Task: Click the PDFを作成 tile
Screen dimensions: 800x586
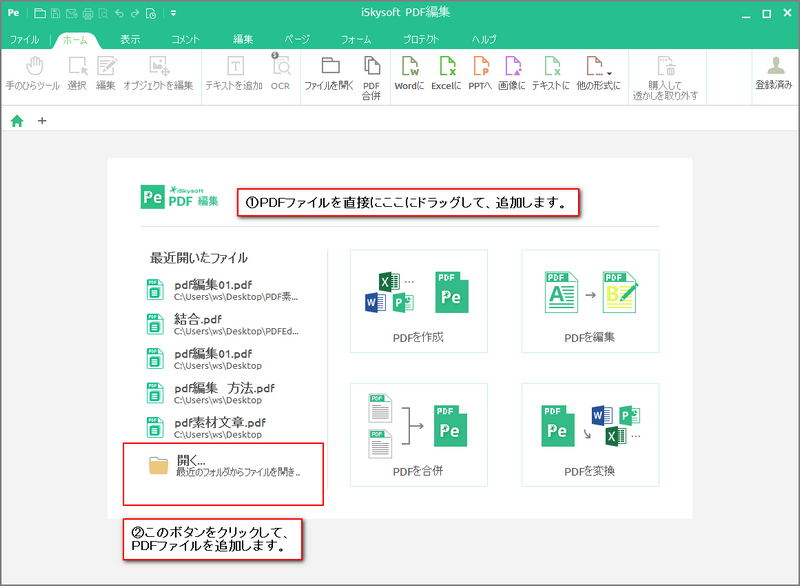Action: click(x=418, y=301)
